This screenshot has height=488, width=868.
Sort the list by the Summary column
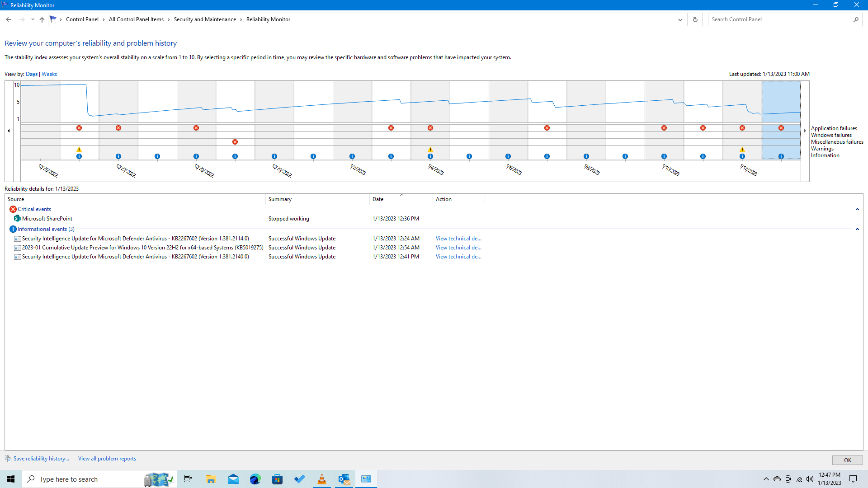pos(317,199)
